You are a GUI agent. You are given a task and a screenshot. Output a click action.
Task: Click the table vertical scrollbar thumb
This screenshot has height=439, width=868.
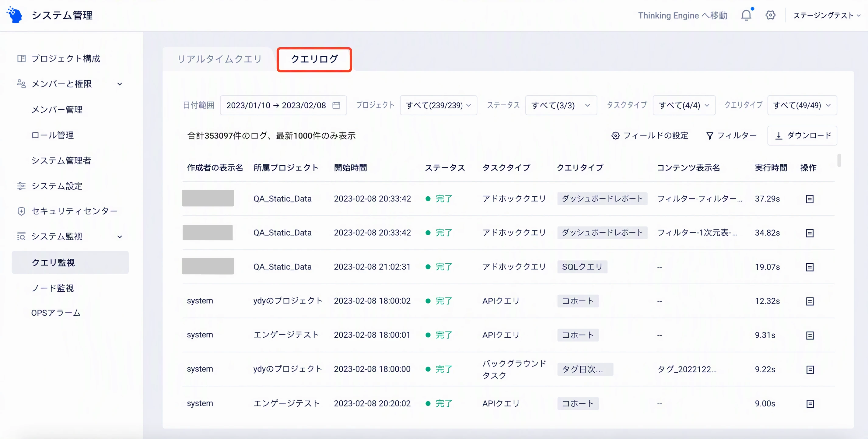pos(839,160)
